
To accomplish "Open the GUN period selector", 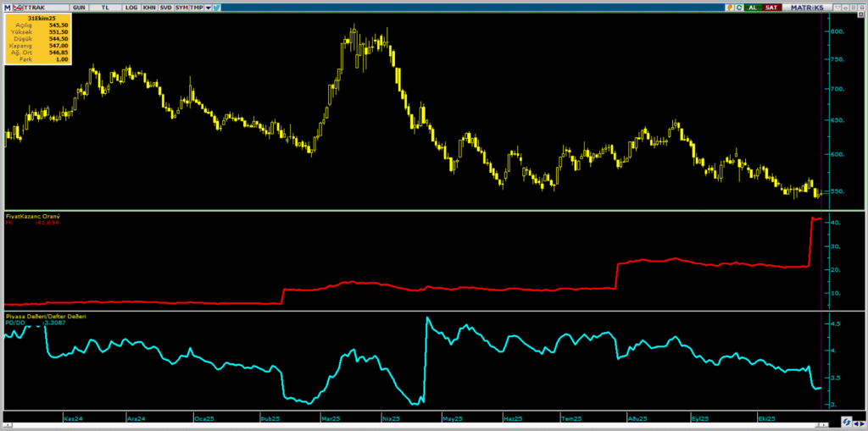I will pos(79,7).
